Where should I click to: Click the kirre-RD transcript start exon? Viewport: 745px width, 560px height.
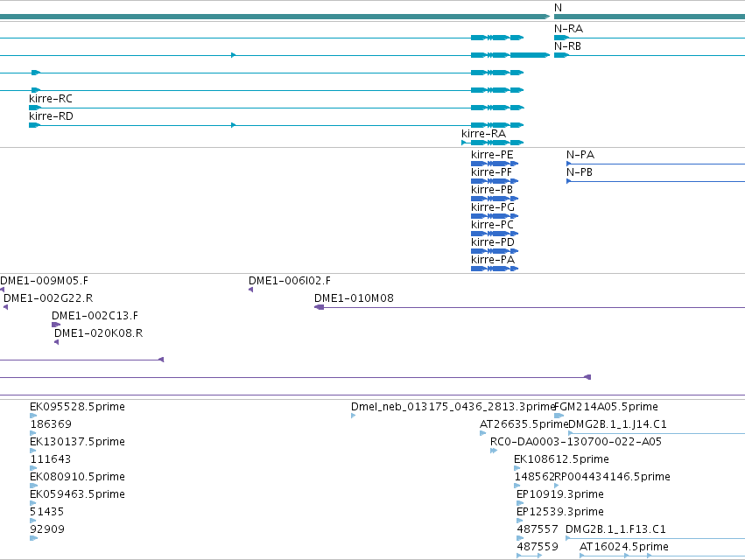click(x=35, y=125)
